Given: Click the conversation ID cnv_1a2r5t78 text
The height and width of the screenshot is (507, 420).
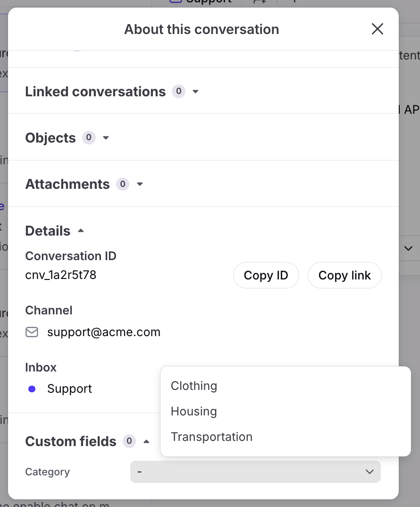Looking at the screenshot, I should click(61, 275).
